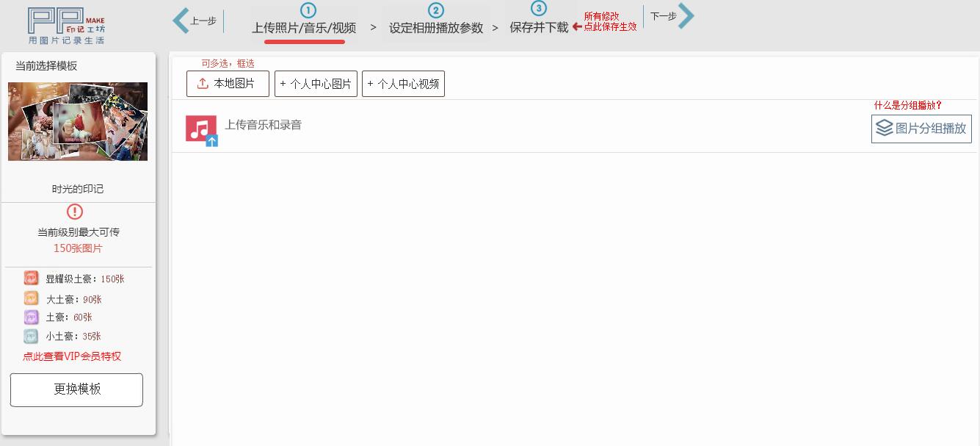Add images via 个人中心图片 button

click(316, 84)
